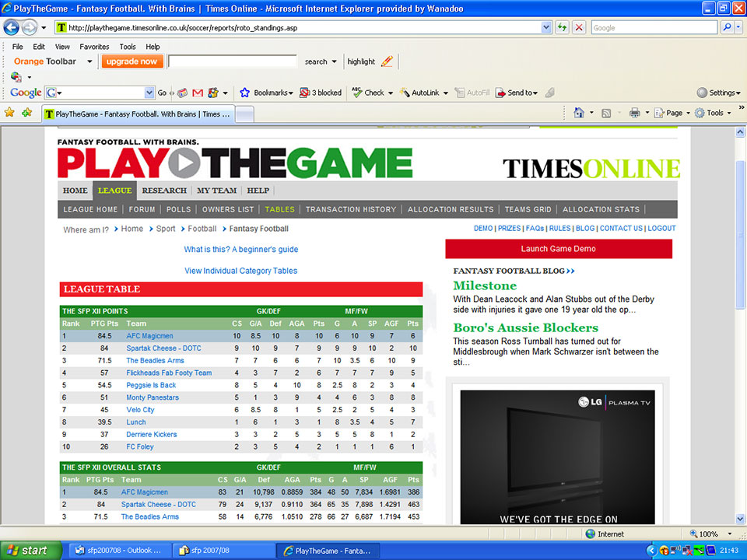Screen dimensions: 747x560
Task: Open View Individual Category Tables link
Action: click(x=240, y=271)
